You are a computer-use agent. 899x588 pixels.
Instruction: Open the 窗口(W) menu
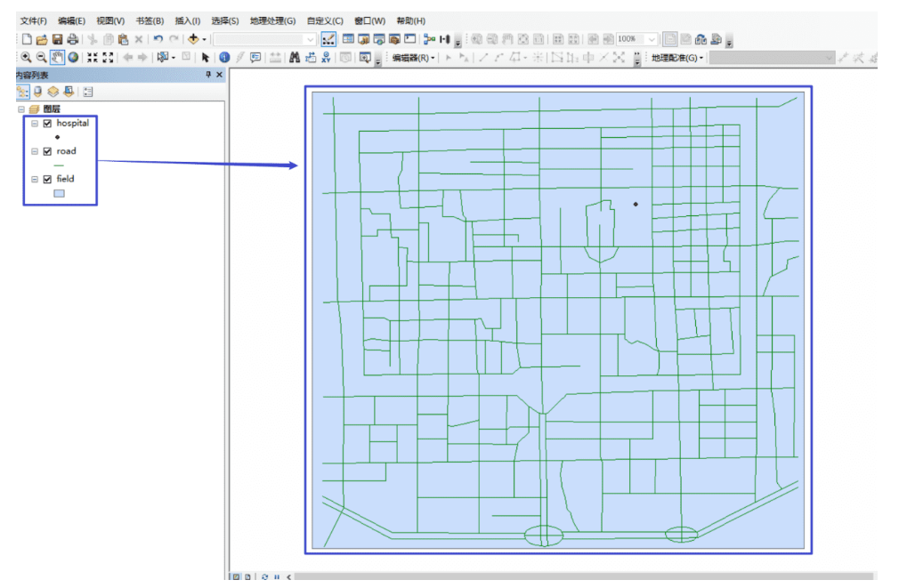point(369,20)
